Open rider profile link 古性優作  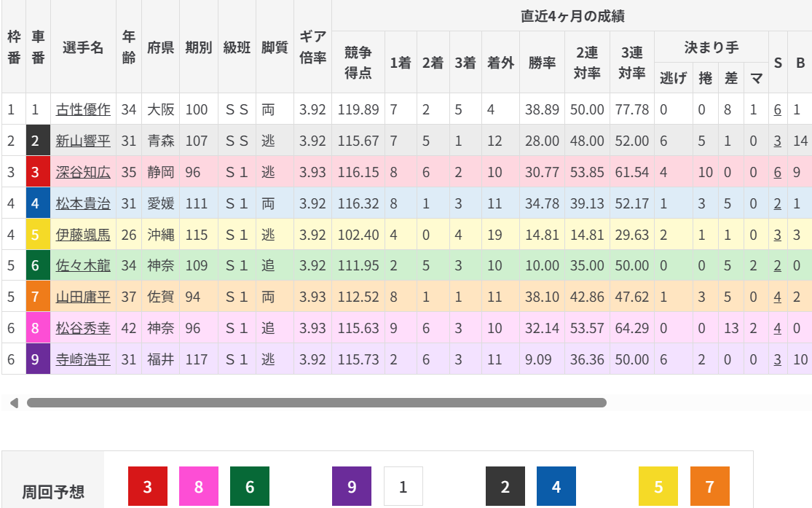[83, 109]
